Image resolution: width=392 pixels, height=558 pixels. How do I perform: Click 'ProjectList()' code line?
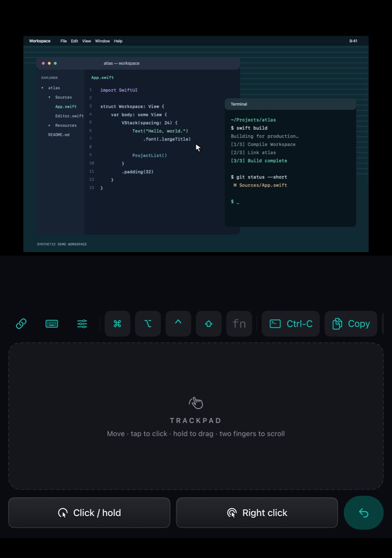coord(150,155)
